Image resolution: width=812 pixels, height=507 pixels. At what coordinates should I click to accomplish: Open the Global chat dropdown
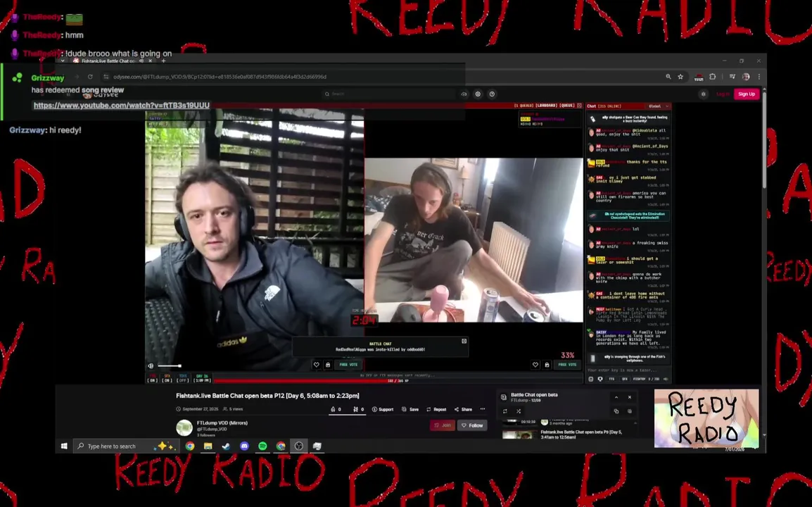pyautogui.click(x=659, y=106)
